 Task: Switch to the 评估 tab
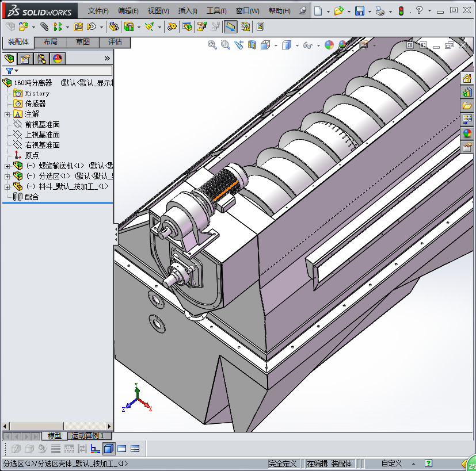coord(115,42)
